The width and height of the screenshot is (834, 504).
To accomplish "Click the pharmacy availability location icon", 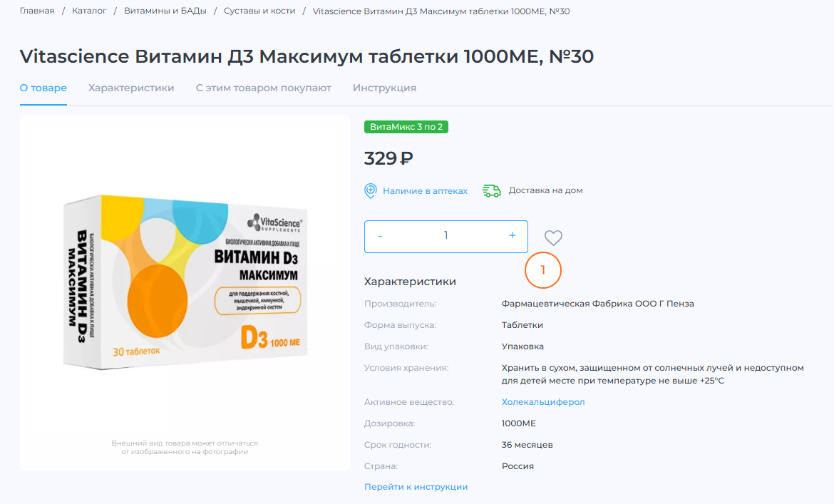I will coord(370,190).
